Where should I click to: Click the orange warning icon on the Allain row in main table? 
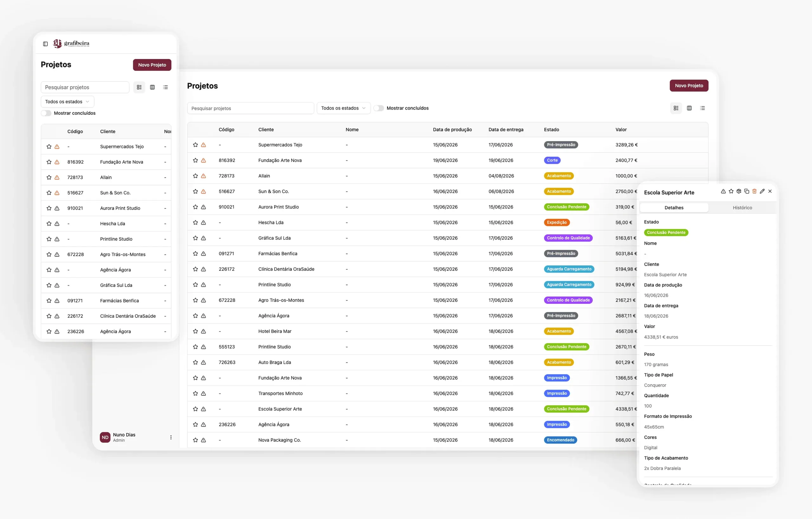click(203, 176)
